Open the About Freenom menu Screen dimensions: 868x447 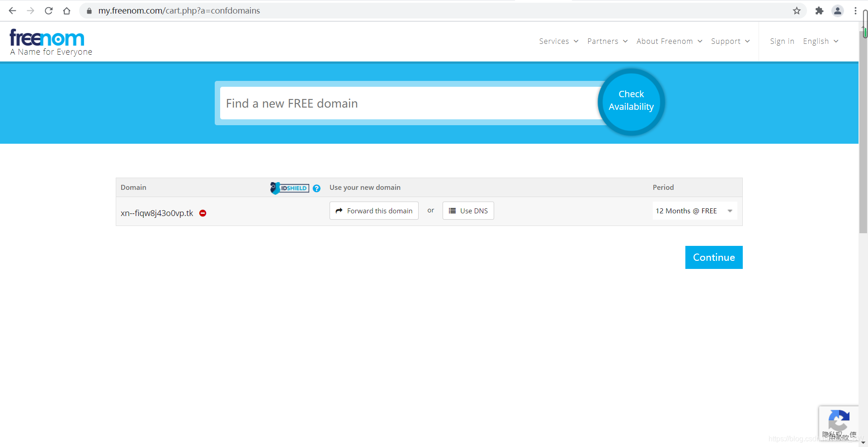(x=670, y=41)
